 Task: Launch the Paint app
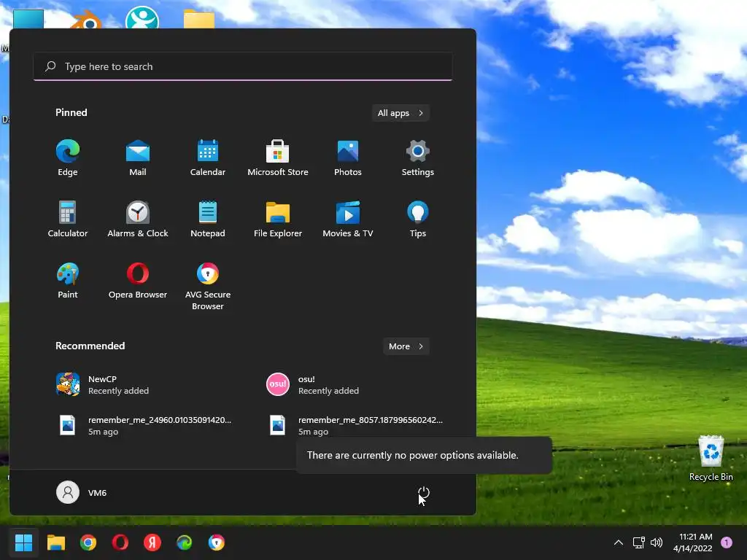[x=68, y=281]
